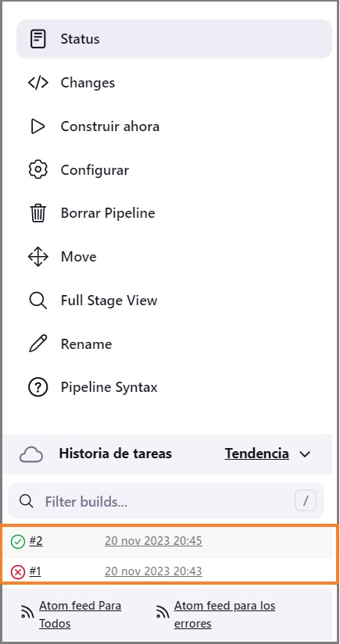Image resolution: width=340 pixels, height=644 pixels.
Task: Click the Configurar gear icon
Action: pyautogui.click(x=38, y=169)
